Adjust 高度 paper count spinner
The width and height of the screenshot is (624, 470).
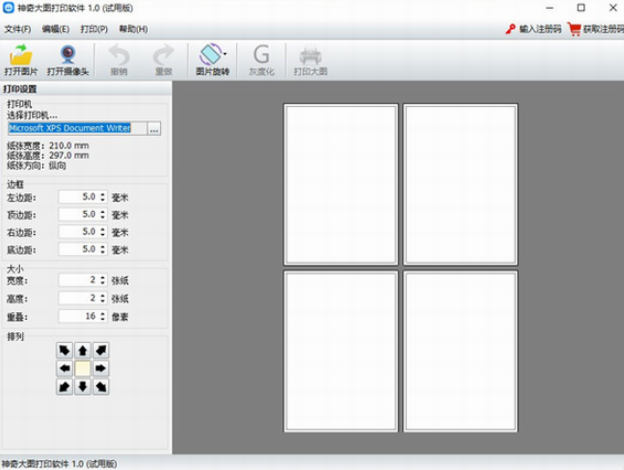103,298
